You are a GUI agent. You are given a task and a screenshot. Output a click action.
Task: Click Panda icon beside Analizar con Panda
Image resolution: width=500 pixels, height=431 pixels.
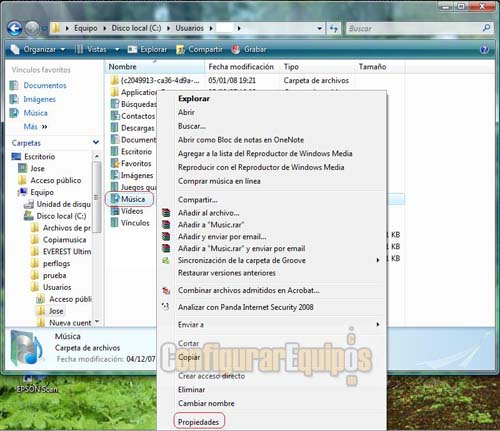[166, 307]
